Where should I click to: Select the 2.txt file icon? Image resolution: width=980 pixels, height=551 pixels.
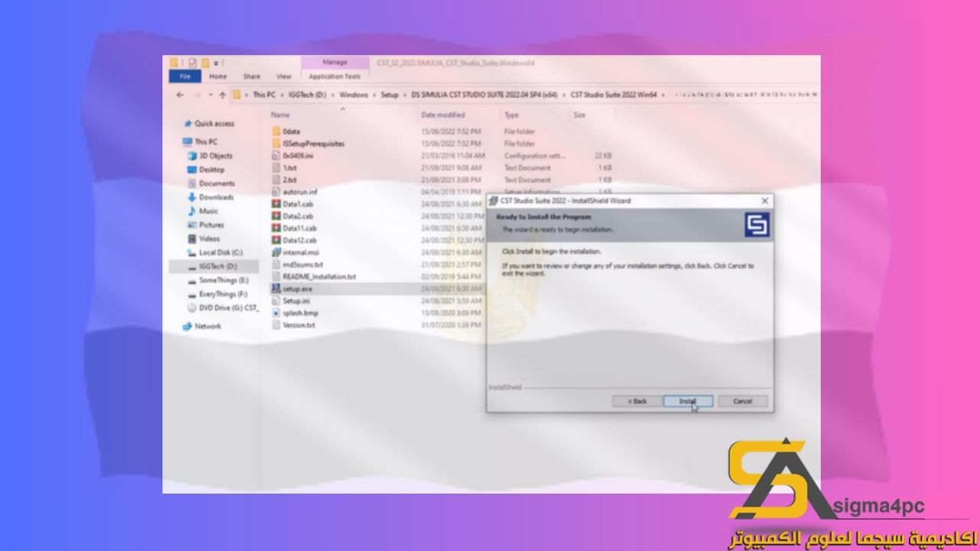(x=276, y=179)
